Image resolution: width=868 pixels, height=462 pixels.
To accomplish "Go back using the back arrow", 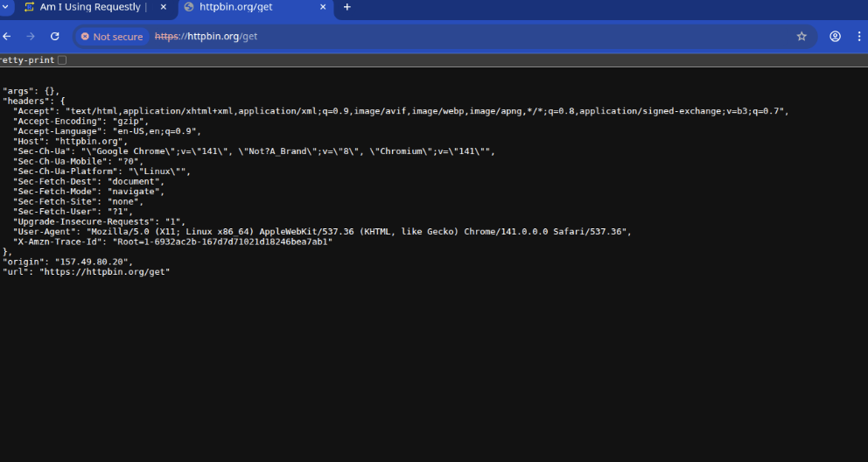I will coord(7,37).
